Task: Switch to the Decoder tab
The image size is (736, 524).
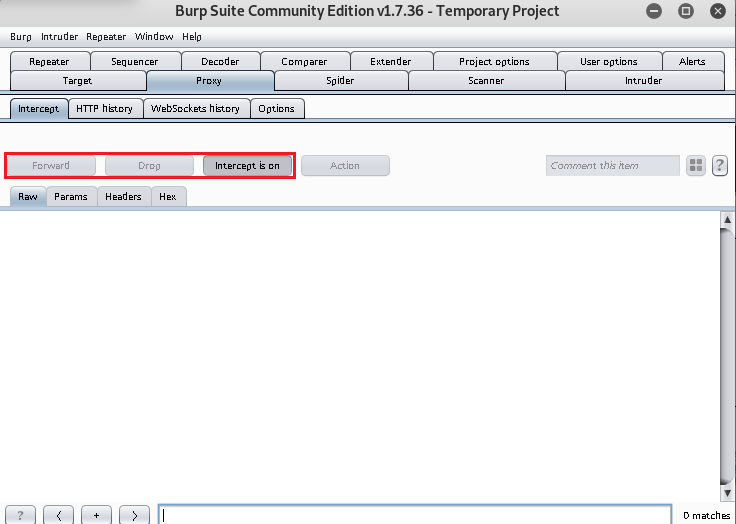Action: pos(220,62)
